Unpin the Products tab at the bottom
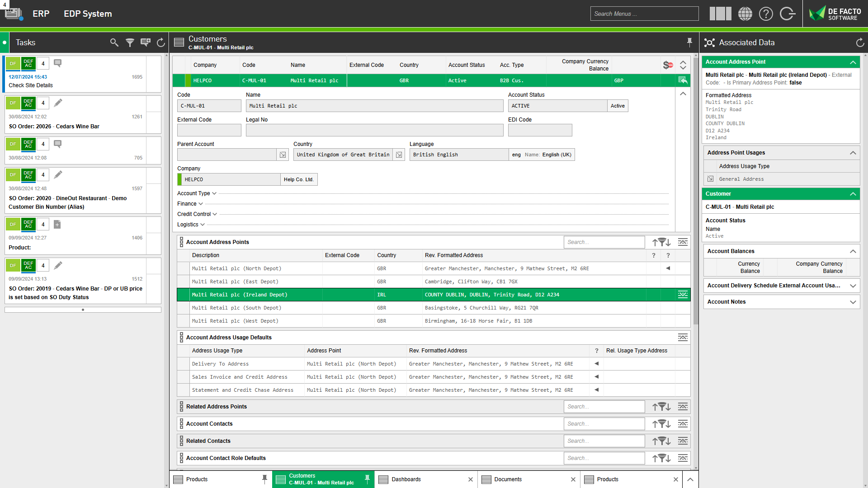The image size is (868, 488). [x=264, y=479]
